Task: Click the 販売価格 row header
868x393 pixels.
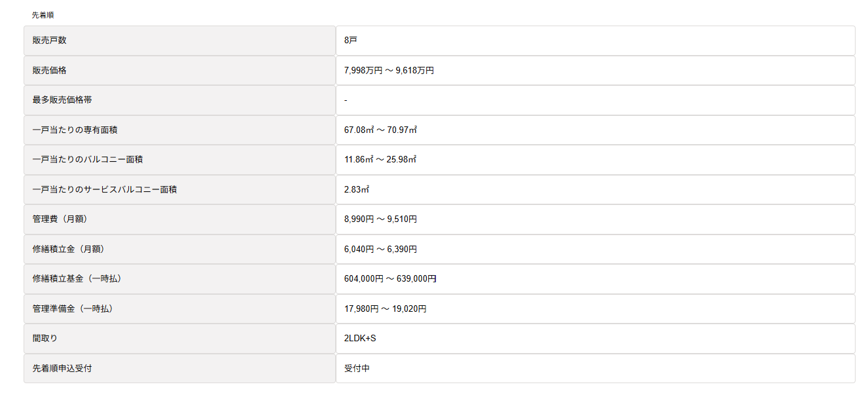Action: (179, 70)
